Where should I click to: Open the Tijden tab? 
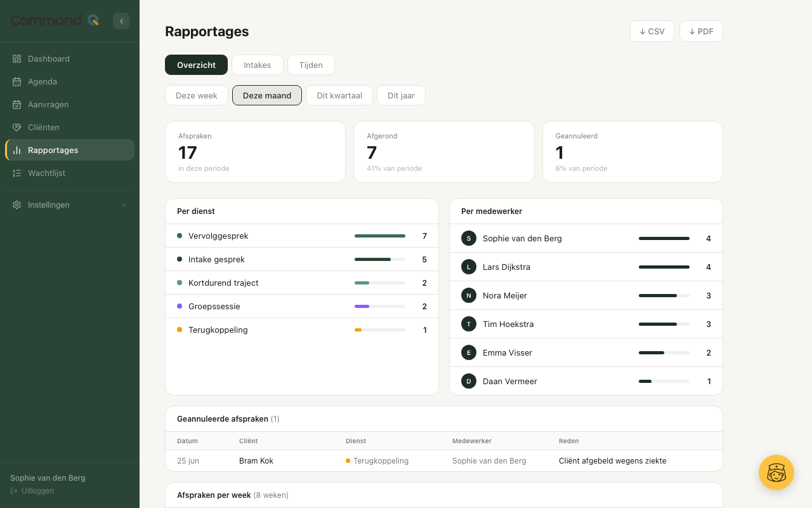point(311,65)
